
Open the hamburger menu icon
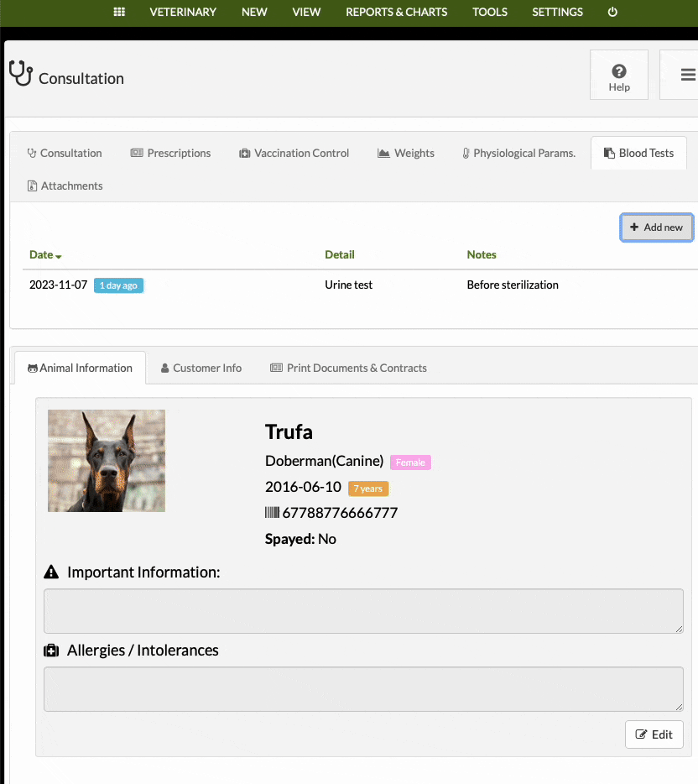pos(688,75)
